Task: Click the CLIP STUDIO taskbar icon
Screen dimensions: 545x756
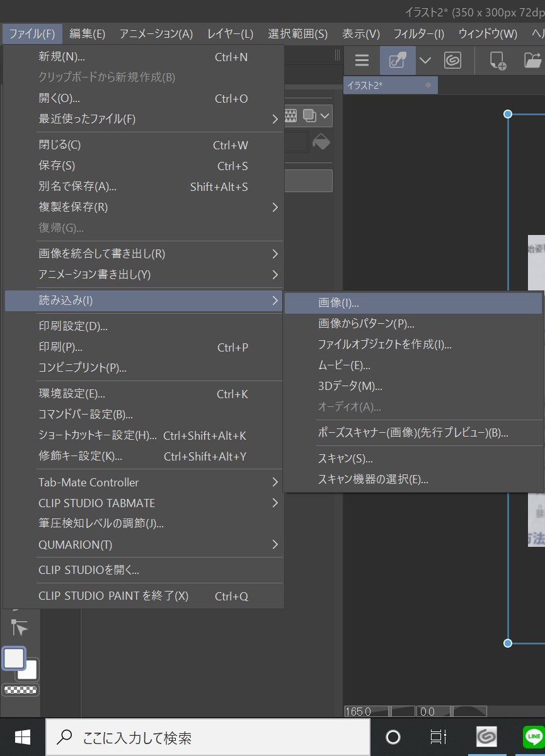Action: pyautogui.click(x=486, y=738)
